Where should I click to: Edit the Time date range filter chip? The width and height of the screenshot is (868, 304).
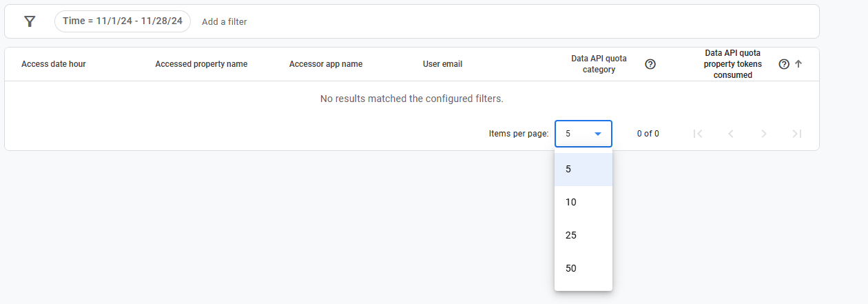click(x=123, y=21)
